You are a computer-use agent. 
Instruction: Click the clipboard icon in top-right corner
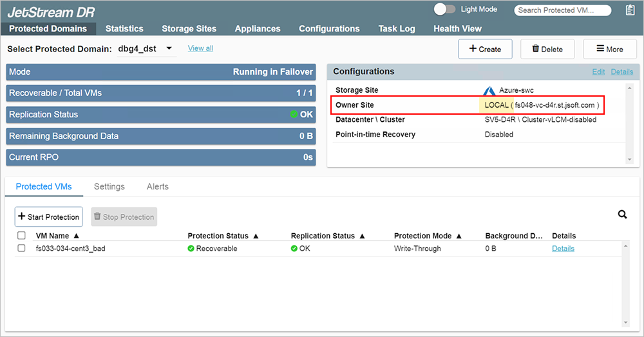pyautogui.click(x=630, y=10)
